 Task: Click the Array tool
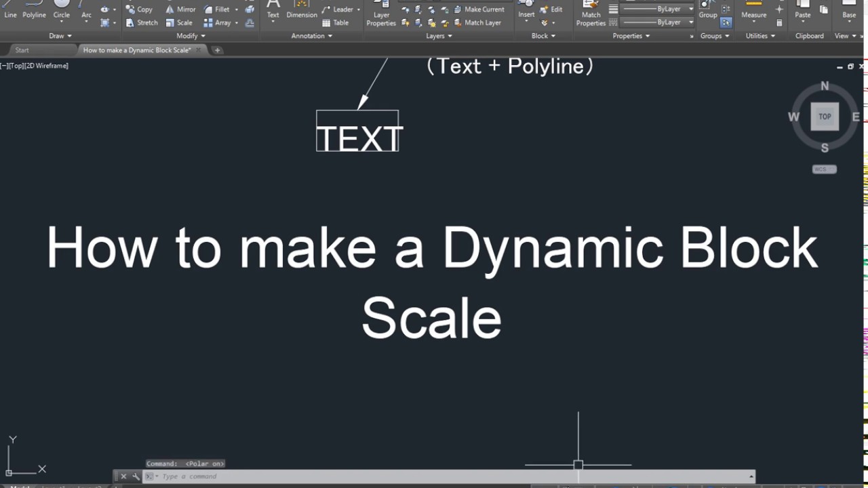coord(217,22)
